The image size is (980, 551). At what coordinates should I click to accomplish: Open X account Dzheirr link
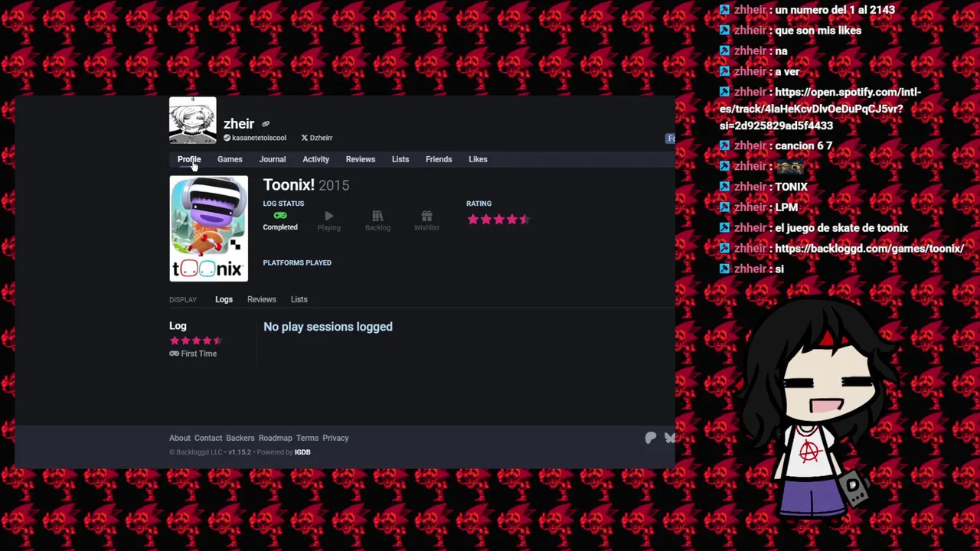317,138
